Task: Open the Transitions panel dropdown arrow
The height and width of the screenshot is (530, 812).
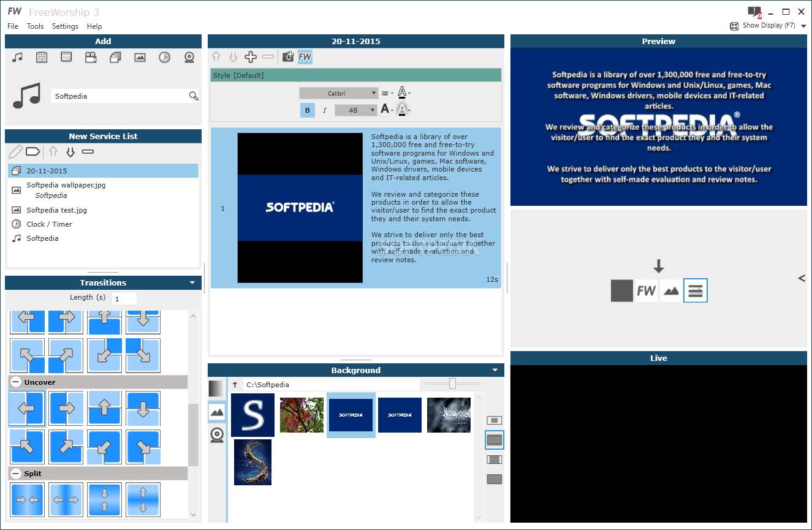Action: click(x=192, y=283)
